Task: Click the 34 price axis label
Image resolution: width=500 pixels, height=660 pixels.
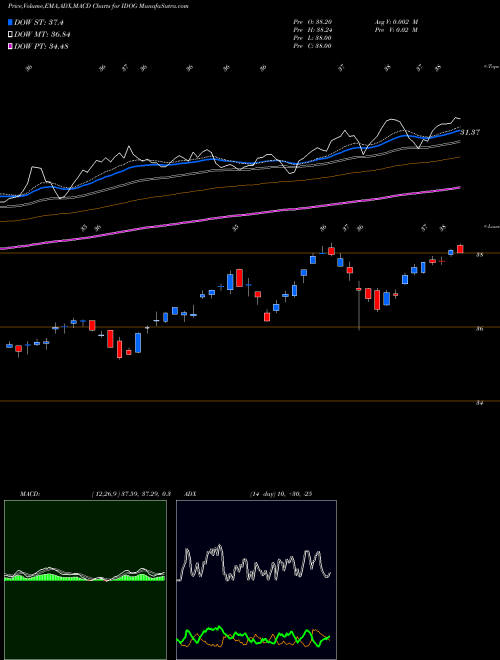Action: (x=479, y=403)
